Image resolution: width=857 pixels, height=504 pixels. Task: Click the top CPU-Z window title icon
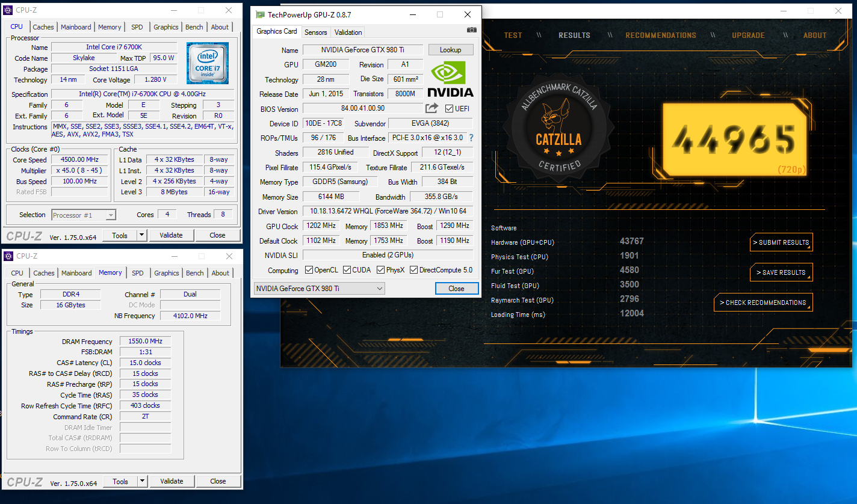(x=8, y=10)
